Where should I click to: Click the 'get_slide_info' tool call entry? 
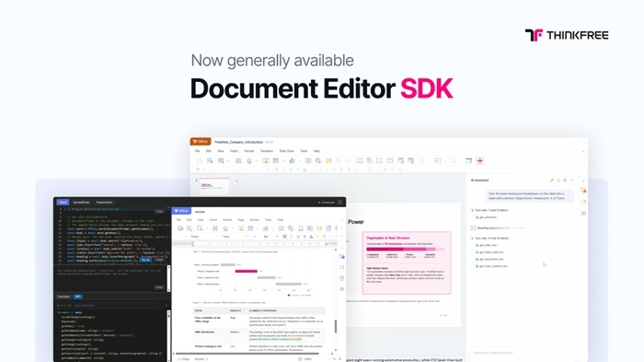tap(487, 245)
